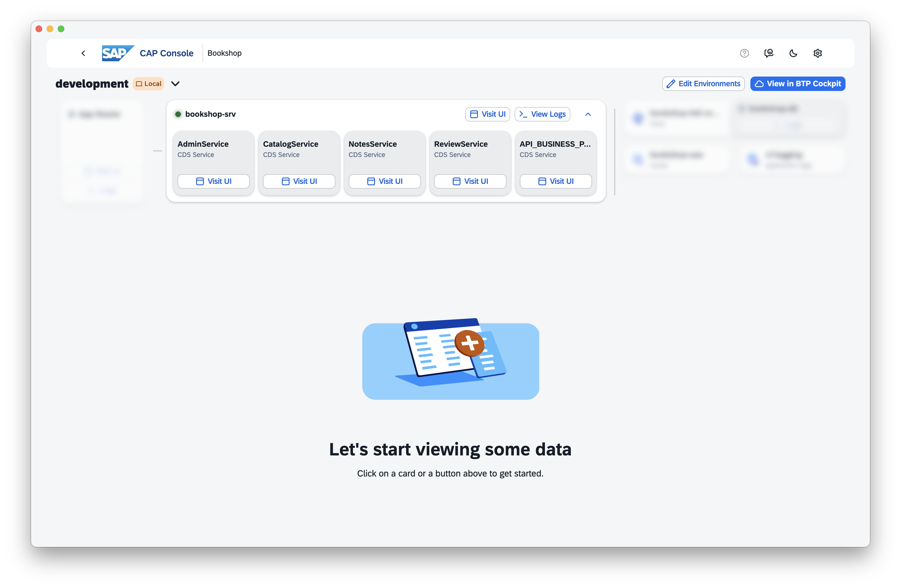Click the Edit Environments button
This screenshot has width=901, height=588.
(703, 83)
